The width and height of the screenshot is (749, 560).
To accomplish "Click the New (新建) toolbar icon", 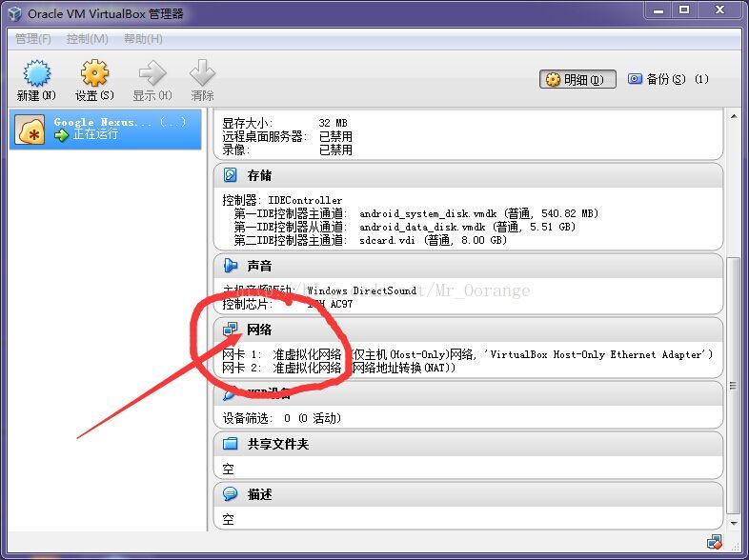I will coord(36,73).
